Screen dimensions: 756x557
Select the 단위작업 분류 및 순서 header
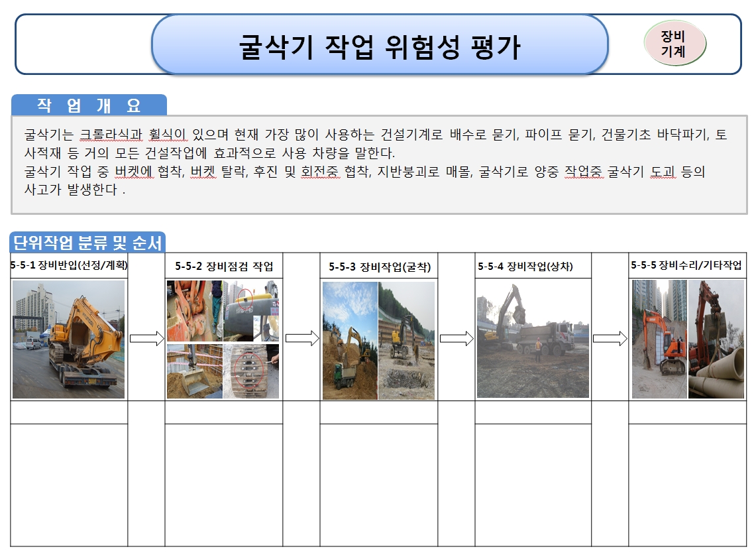[x=87, y=242]
